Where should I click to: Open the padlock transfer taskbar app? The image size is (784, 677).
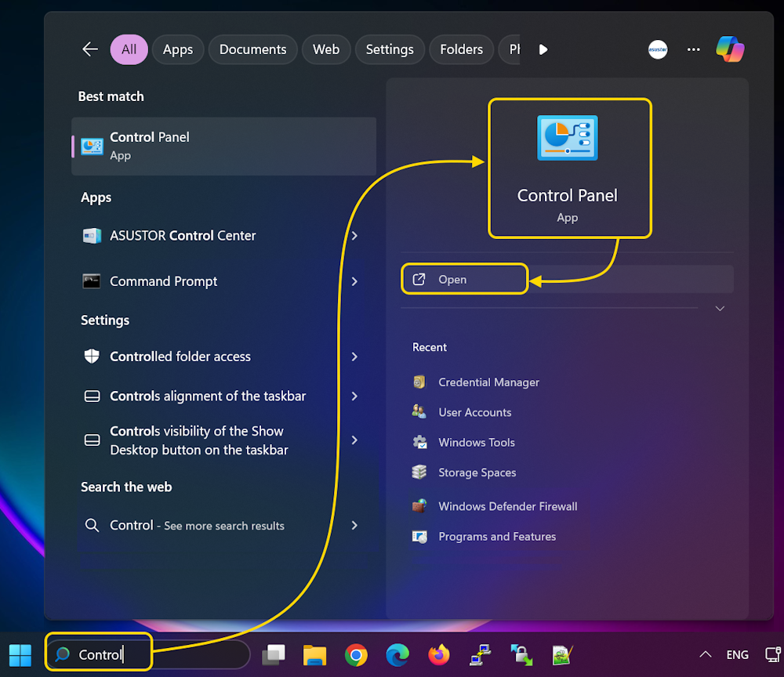point(521,655)
